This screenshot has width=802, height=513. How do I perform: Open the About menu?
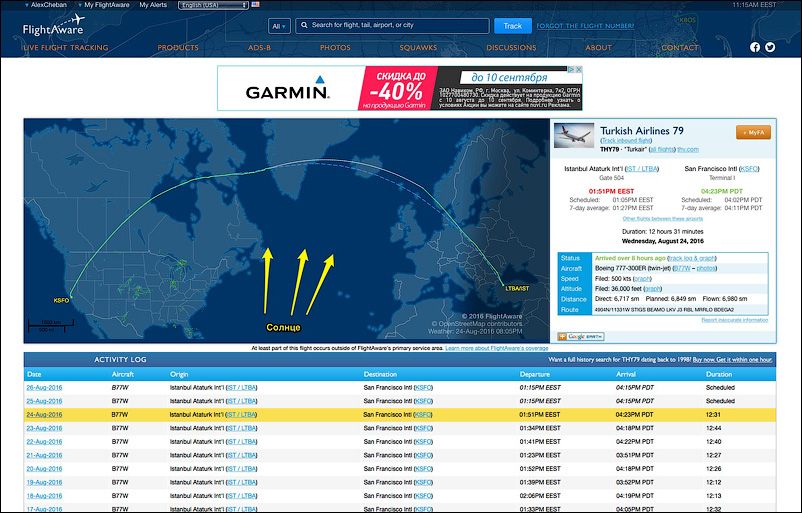click(x=598, y=48)
